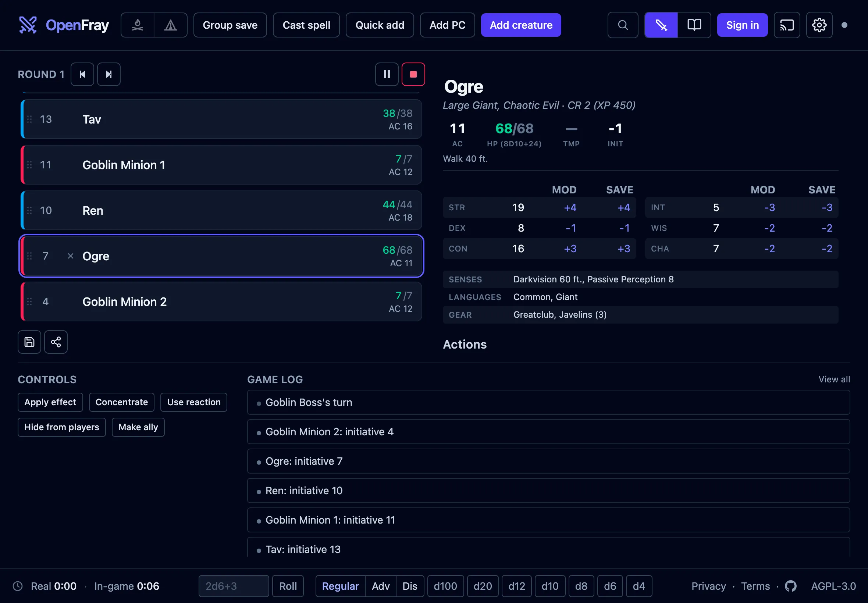868x603 pixels.
Task: Roll a d20
Action: (x=483, y=586)
